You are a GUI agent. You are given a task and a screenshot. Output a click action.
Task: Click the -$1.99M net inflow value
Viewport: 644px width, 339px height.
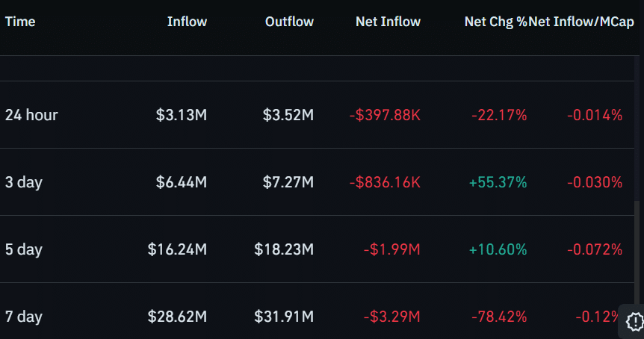coord(391,249)
